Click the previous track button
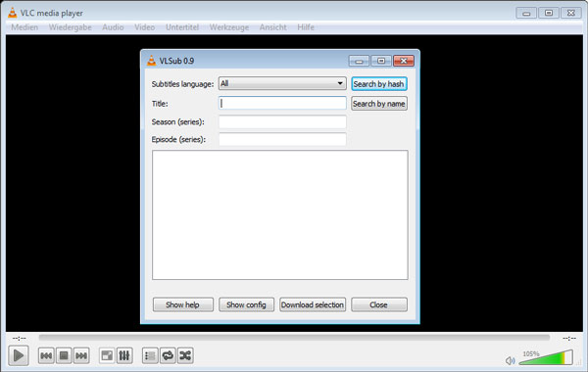The width and height of the screenshot is (588, 372). [46, 355]
